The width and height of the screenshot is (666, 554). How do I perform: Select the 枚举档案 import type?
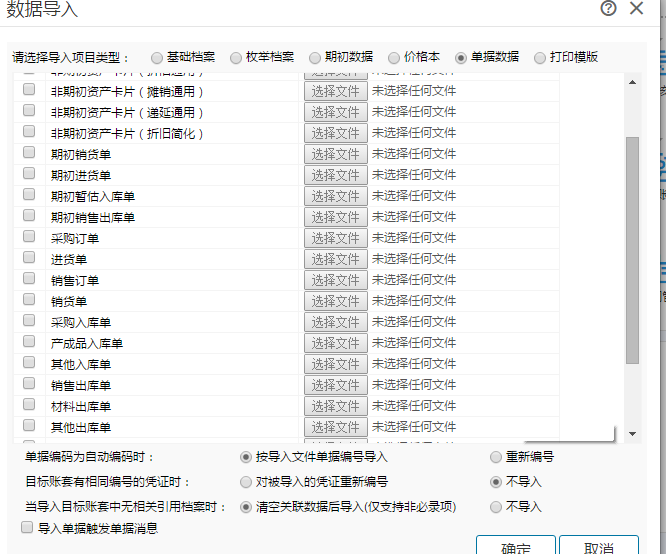pyautogui.click(x=236, y=58)
